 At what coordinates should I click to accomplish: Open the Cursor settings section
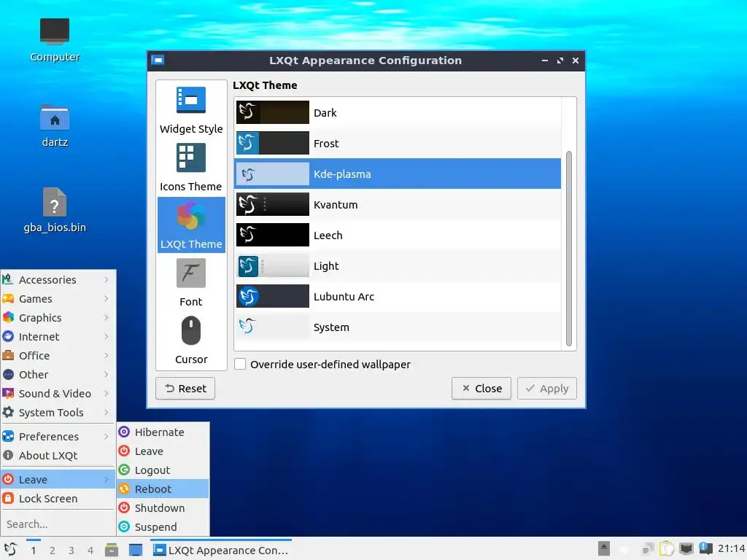[x=191, y=341]
